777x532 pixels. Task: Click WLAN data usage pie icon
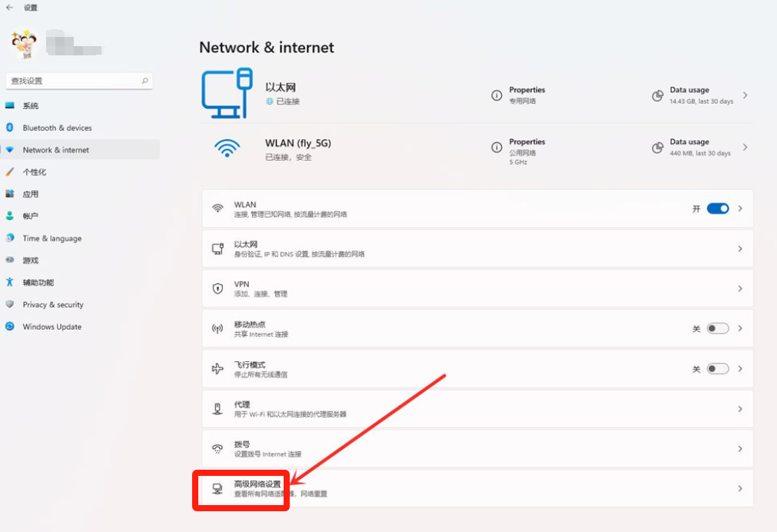[x=658, y=148]
